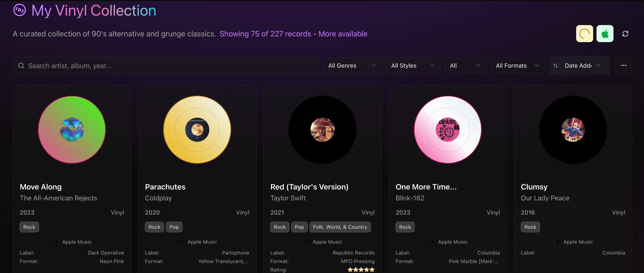Click the search magnifier icon
The image size is (644, 273).
tap(21, 65)
